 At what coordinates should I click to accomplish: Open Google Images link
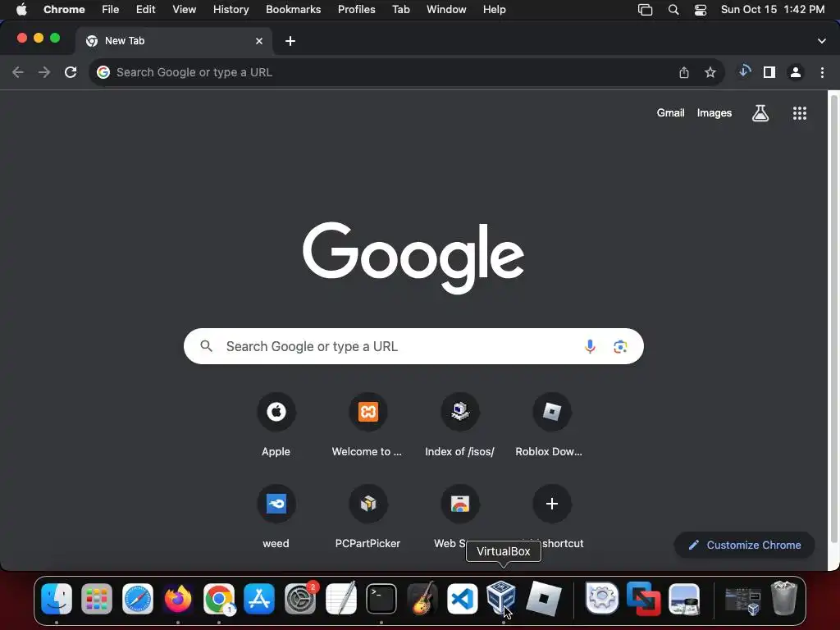tap(714, 113)
